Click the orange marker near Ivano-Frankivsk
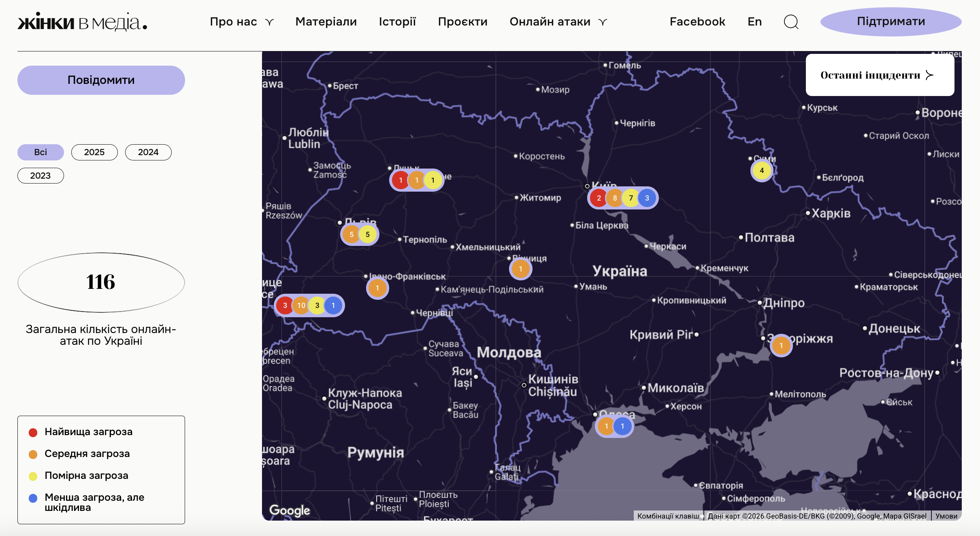 377,288
